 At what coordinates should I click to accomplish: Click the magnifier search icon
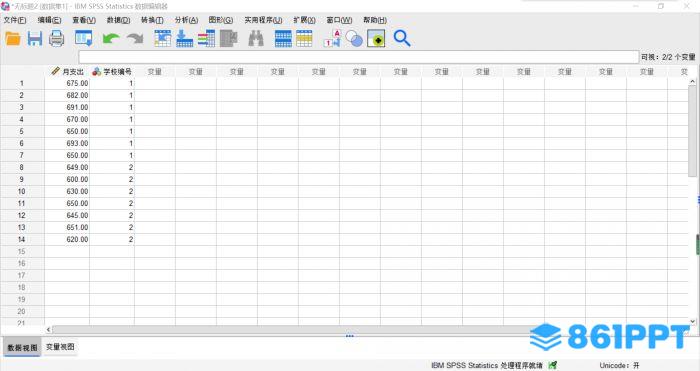402,39
